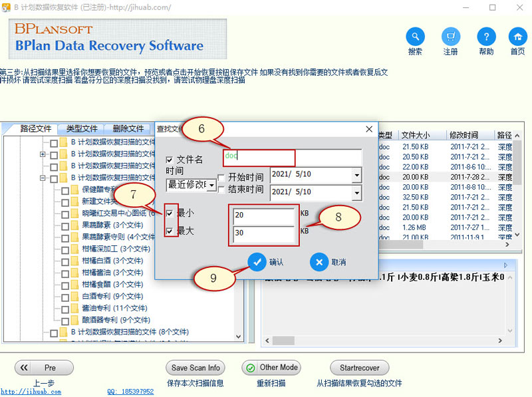Screen dimensions: 532x397
Task: Check the 保健醋专利 folder checkbox
Action: 65,191
